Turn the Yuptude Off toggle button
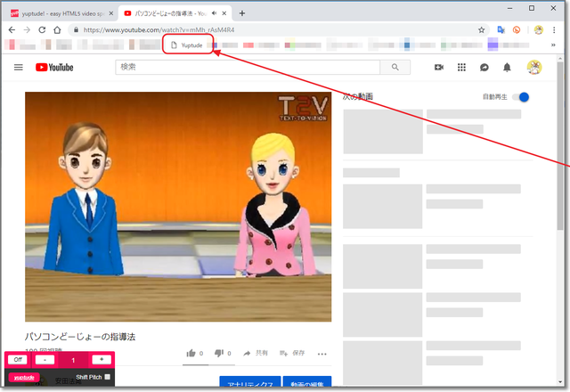Viewport: 570px width, 392px height. coord(18,360)
